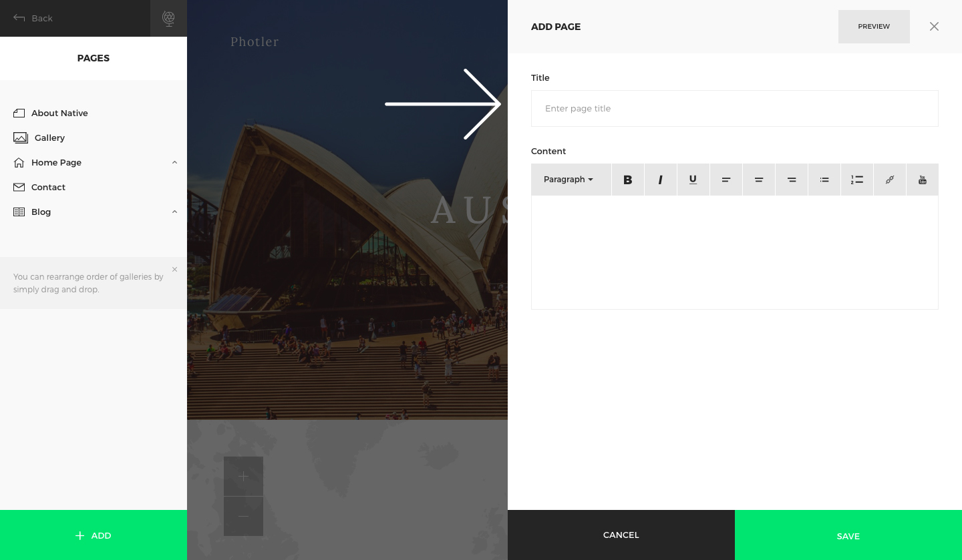Click the CANCEL button
The image size is (962, 560).
(x=621, y=535)
